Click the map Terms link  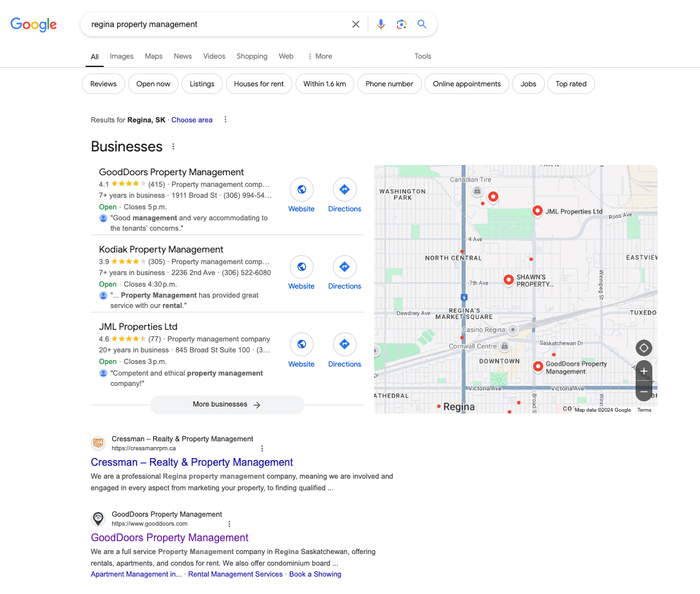coord(644,410)
